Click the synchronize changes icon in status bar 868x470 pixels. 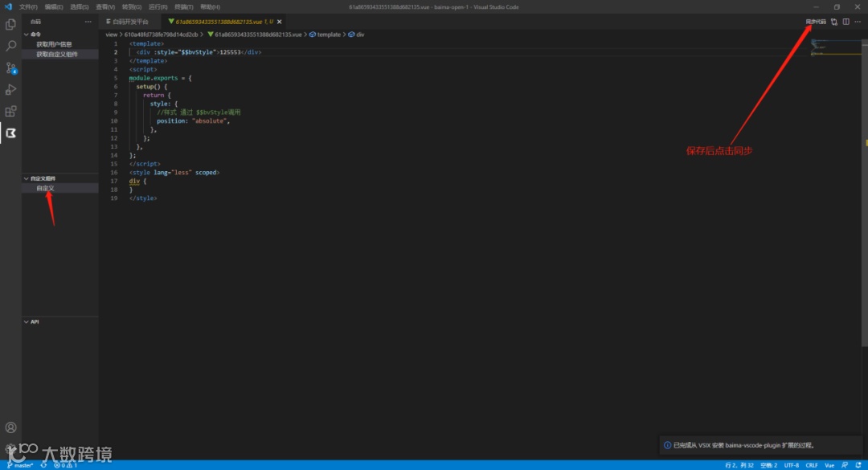[x=43, y=465]
